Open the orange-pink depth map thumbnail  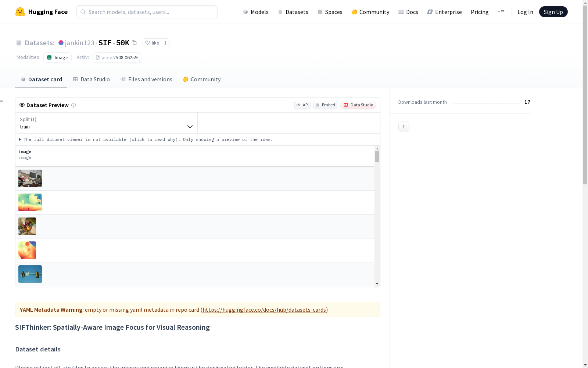(x=27, y=250)
